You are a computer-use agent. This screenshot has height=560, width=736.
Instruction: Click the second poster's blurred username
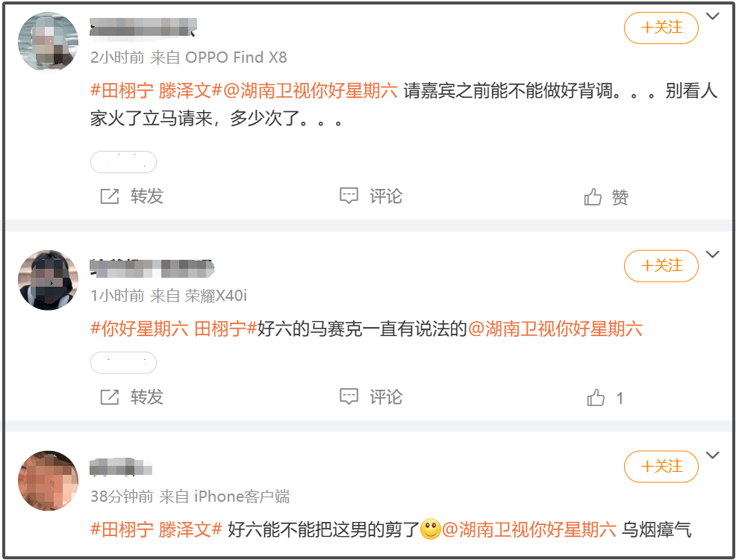pyautogui.click(x=152, y=268)
